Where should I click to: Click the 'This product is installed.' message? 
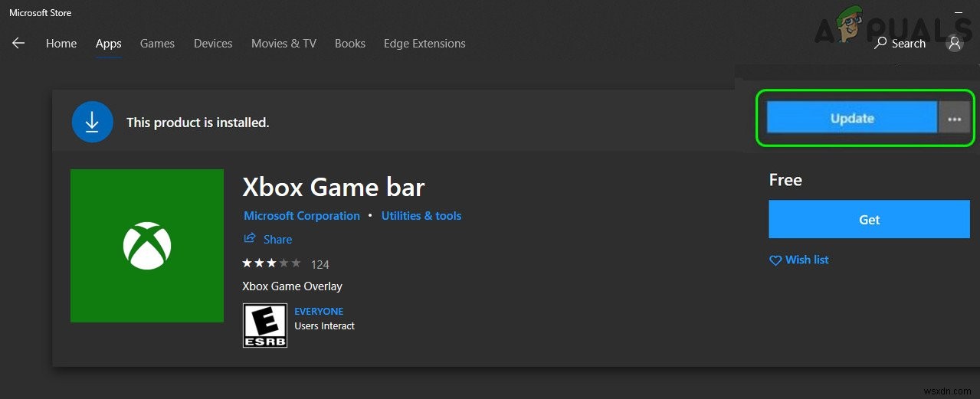pos(198,123)
